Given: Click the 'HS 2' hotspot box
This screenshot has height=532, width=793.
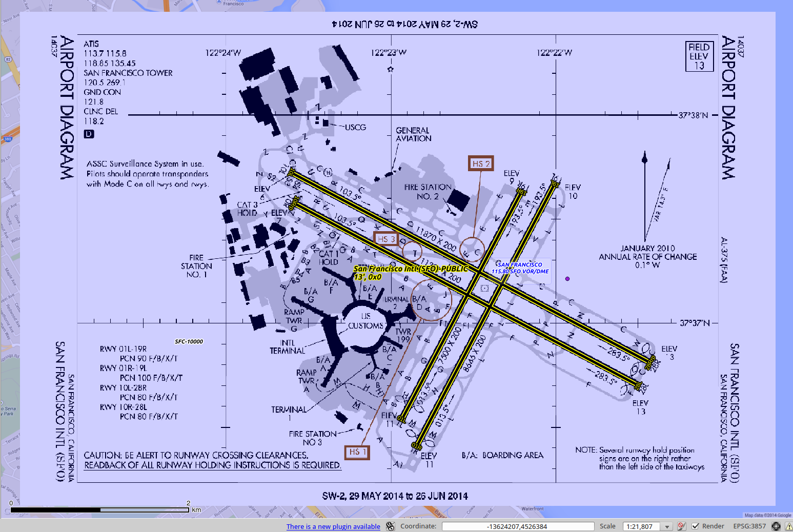Looking at the screenshot, I should click(481, 163).
